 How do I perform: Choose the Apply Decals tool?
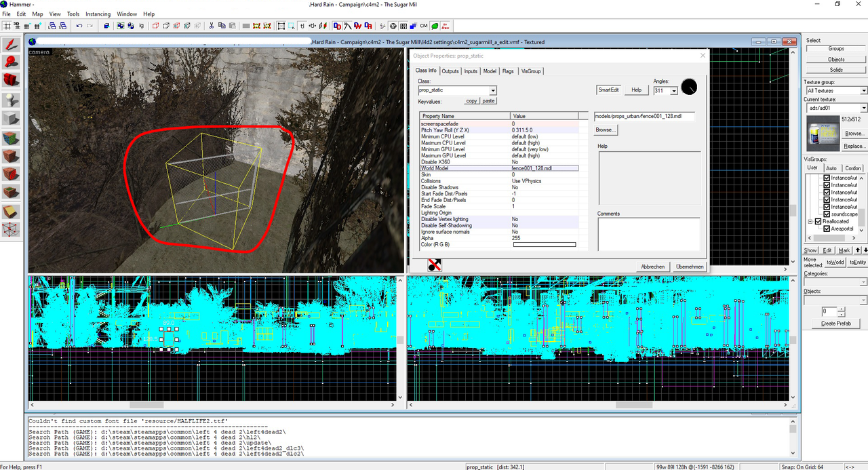click(x=11, y=174)
